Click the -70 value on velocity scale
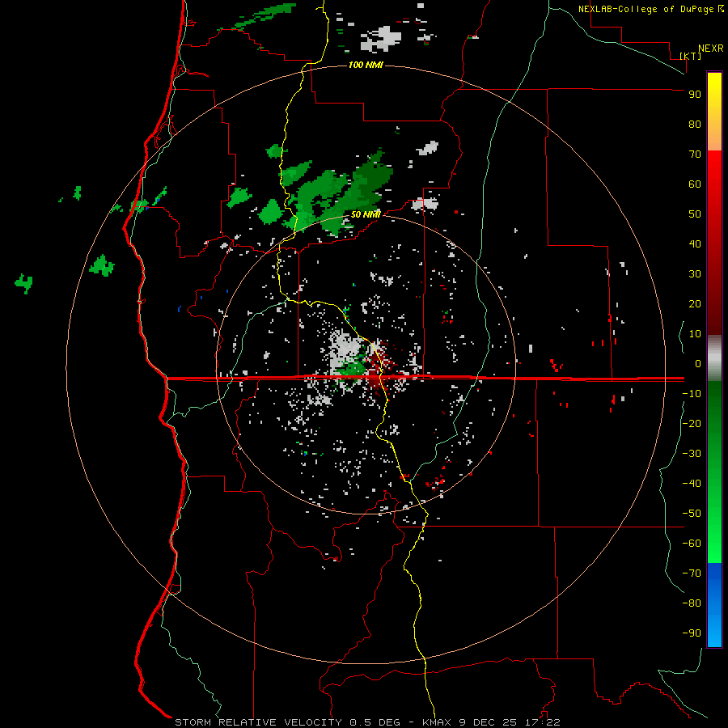This screenshot has width=728, height=728. point(692,574)
